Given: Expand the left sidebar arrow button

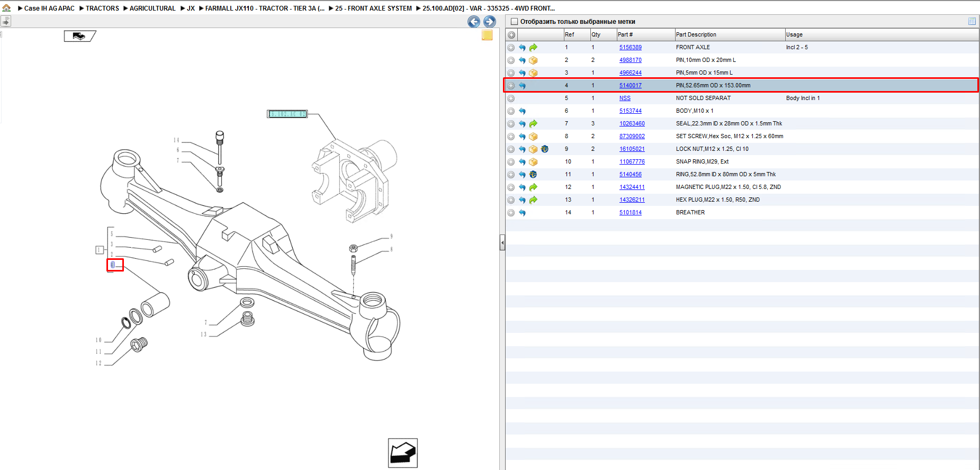Looking at the screenshot, I should 6,21.
